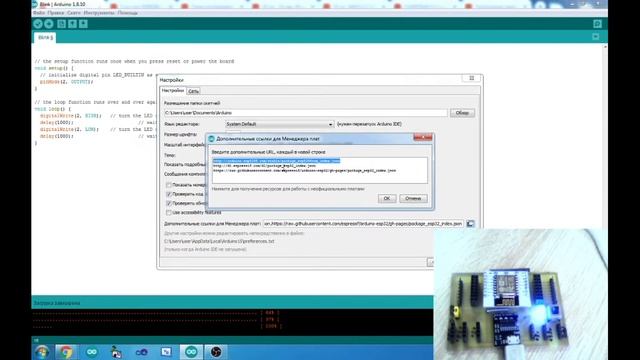Open the 'System Default' language dropdown

(280, 124)
